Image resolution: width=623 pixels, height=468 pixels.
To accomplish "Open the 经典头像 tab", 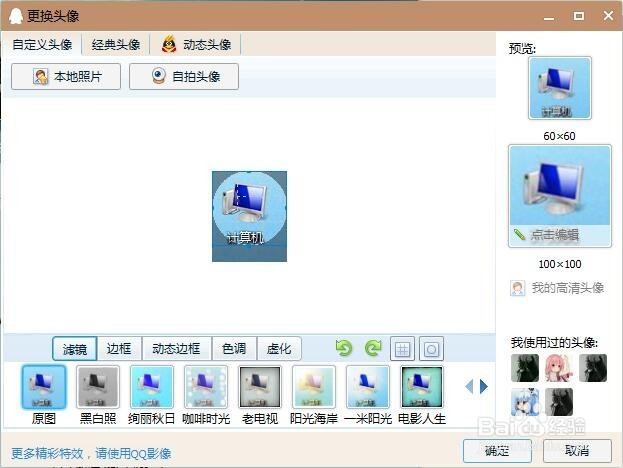I will pyautogui.click(x=116, y=44).
